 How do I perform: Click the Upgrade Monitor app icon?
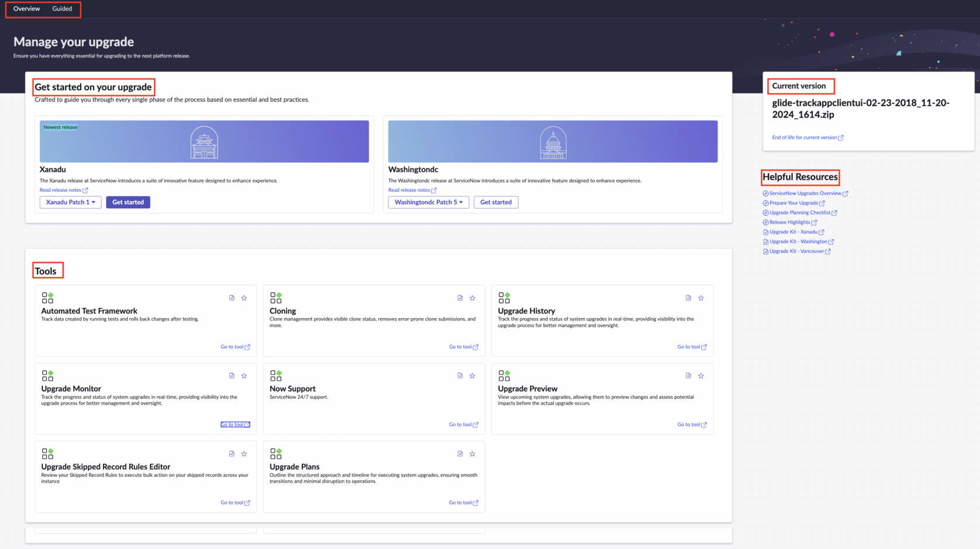pyautogui.click(x=47, y=375)
